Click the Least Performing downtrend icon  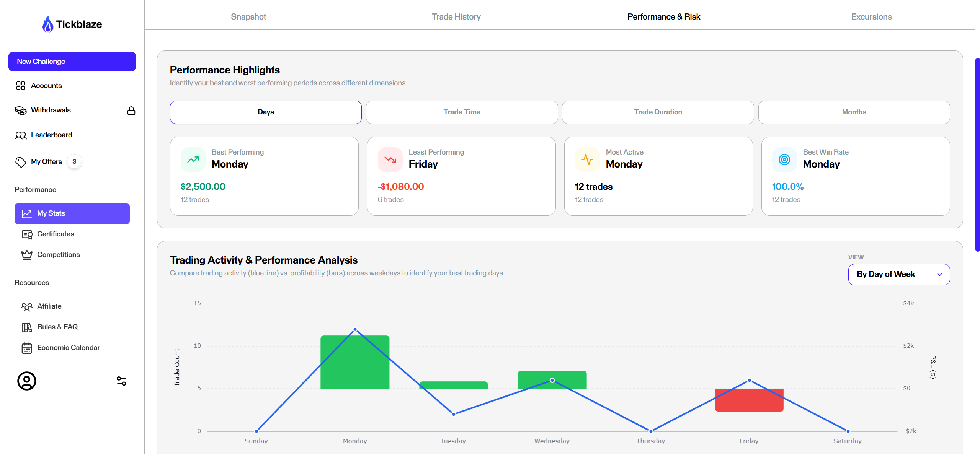(x=390, y=159)
